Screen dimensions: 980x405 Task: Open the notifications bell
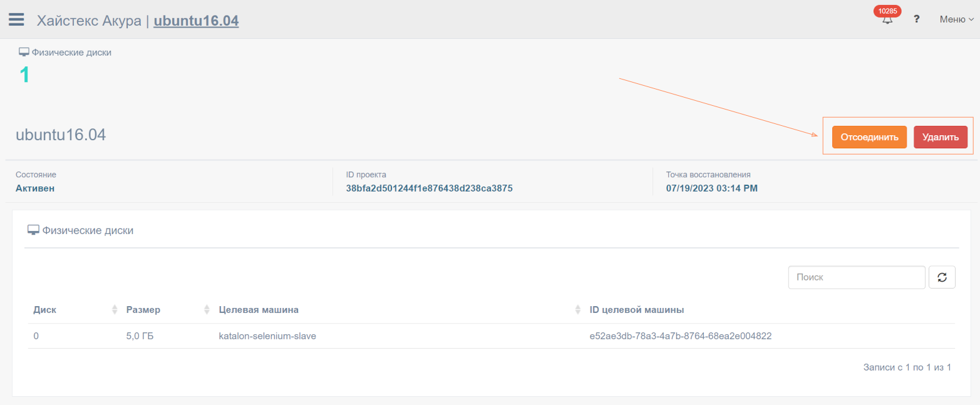887,20
